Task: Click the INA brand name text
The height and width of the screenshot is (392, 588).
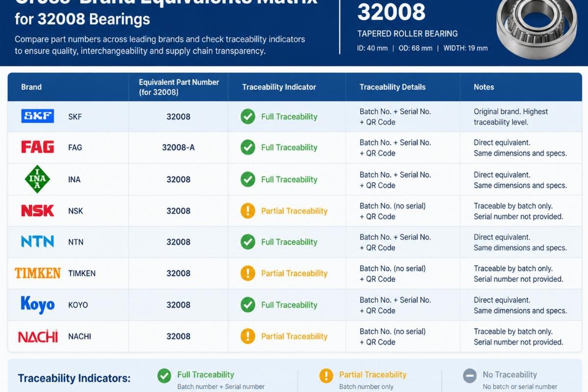Action: coord(74,179)
